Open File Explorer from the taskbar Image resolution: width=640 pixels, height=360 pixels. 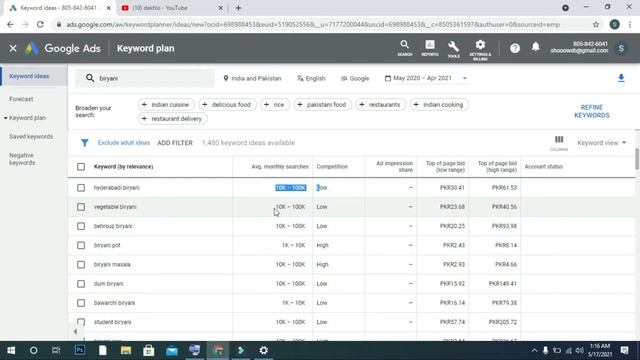[x=126, y=350]
